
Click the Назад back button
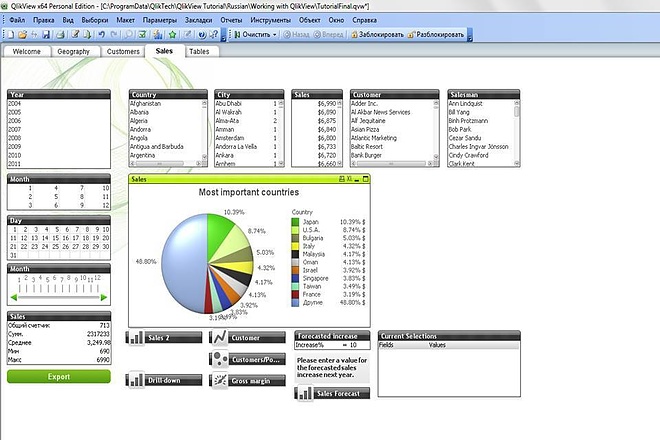296,35
